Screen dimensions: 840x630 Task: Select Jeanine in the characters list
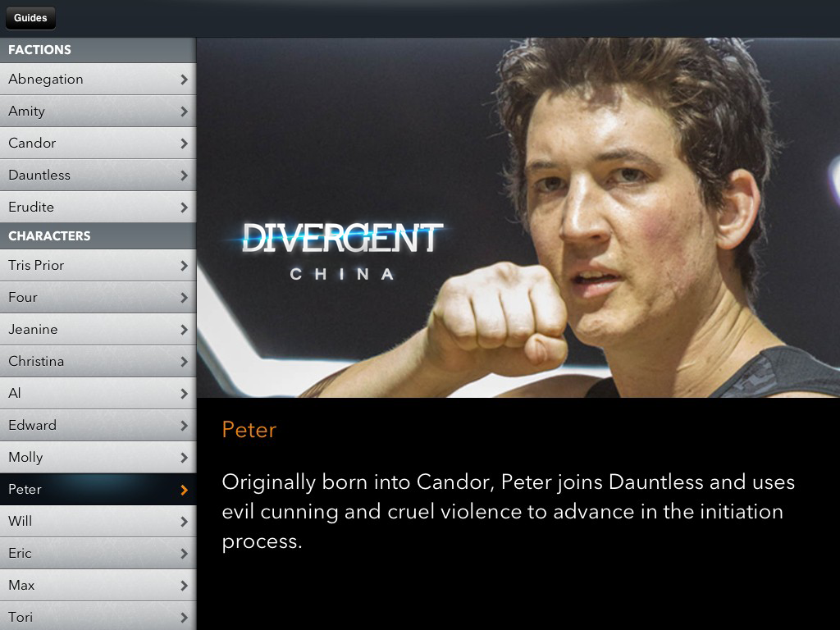(98, 330)
